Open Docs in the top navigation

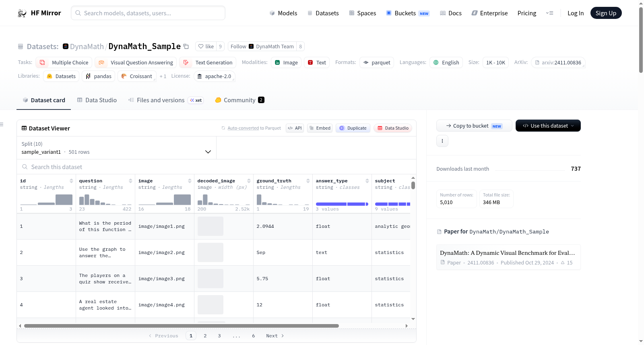(x=450, y=13)
